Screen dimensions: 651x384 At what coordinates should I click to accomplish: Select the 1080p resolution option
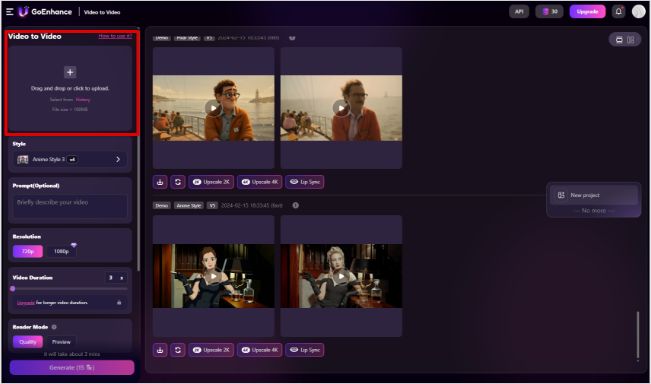61,251
